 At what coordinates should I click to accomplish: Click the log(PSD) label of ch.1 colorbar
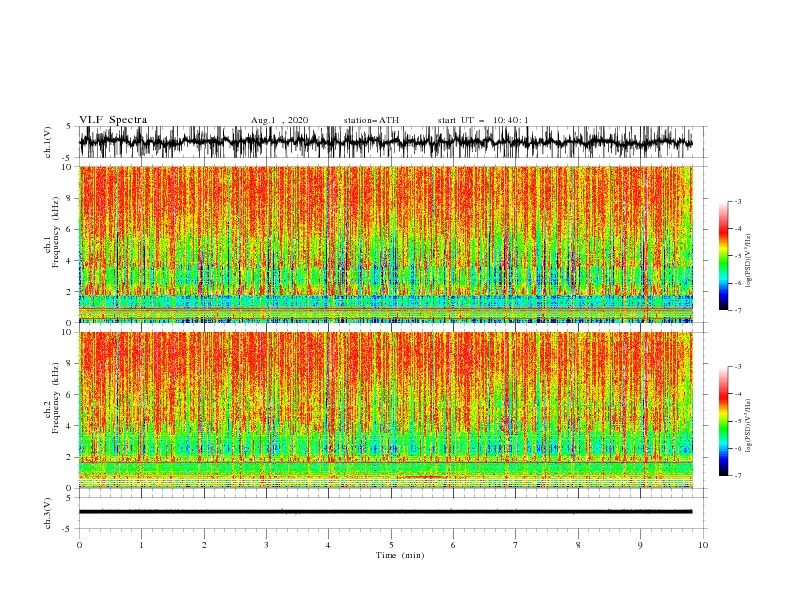click(x=748, y=261)
